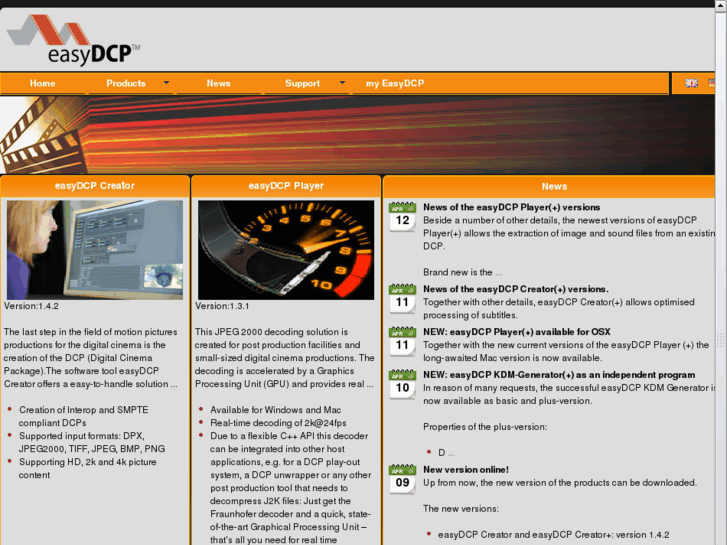
Task: Click 'Version:1.4.2' text under Creator
Action: tap(31, 306)
